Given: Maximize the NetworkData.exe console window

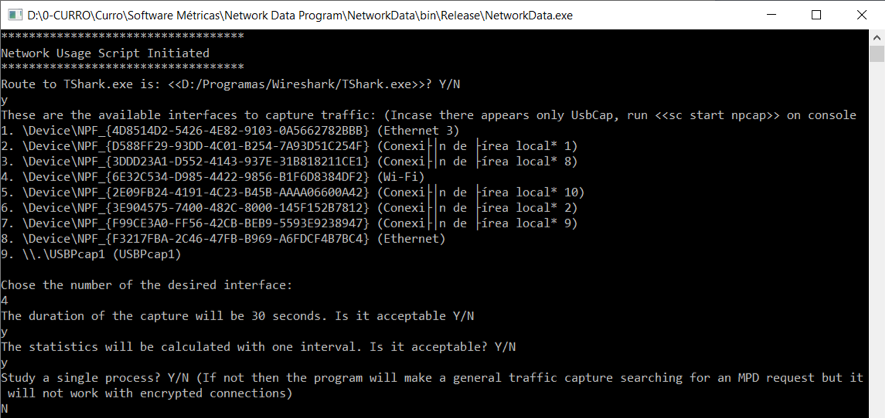Looking at the screenshot, I should pyautogui.click(x=816, y=15).
